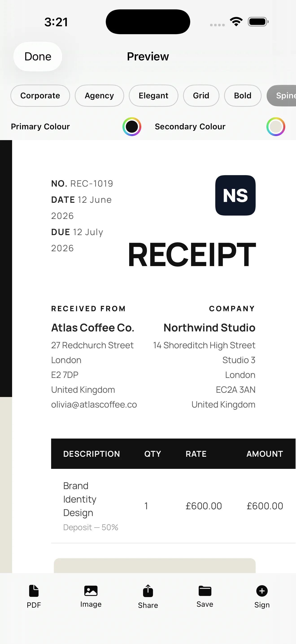This screenshot has height=644, width=296.
Task: Tap the Image export icon
Action: pos(91,591)
